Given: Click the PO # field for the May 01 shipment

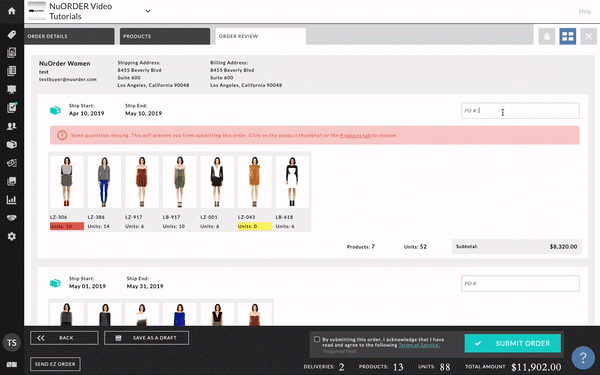Looking at the screenshot, I should 520,284.
